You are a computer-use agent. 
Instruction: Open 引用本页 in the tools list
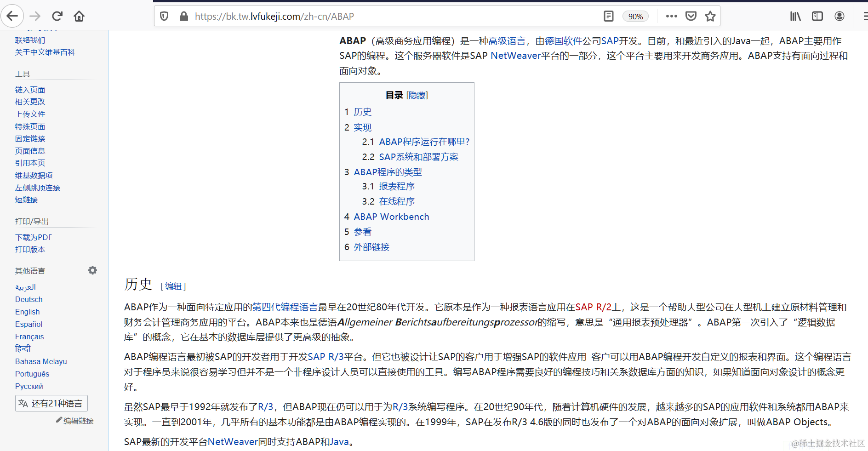tap(30, 163)
